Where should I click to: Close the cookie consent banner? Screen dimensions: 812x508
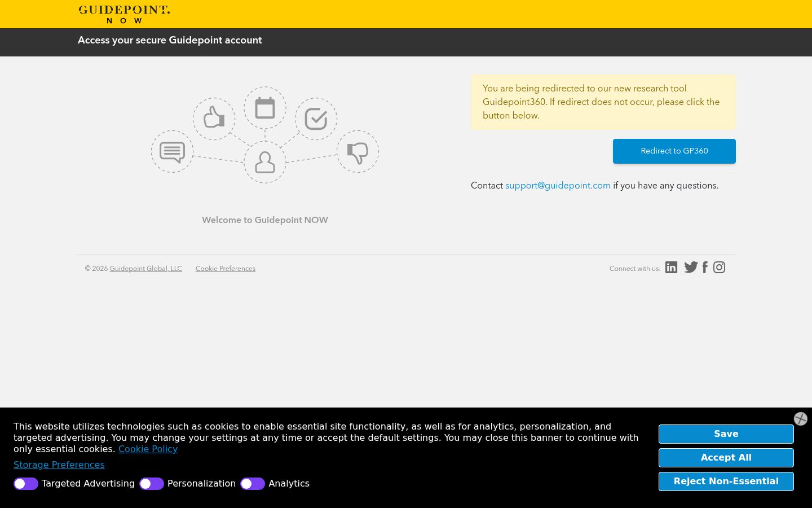(801, 419)
